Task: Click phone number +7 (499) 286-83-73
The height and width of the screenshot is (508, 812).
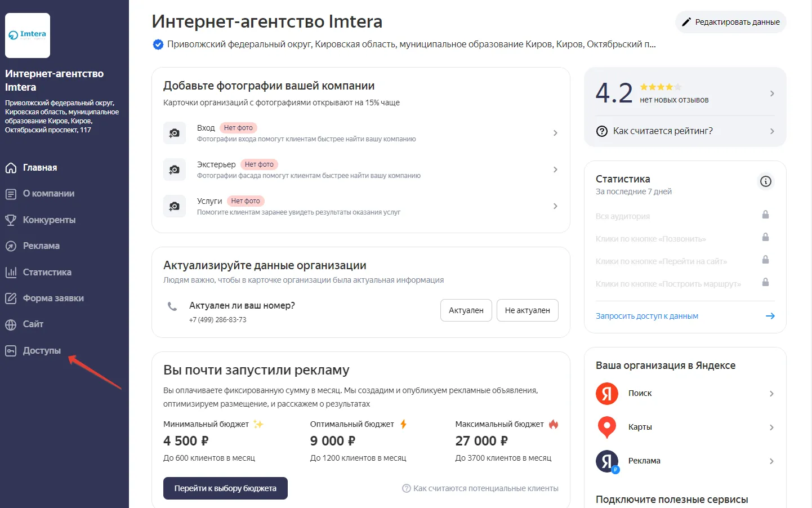Action: pyautogui.click(x=217, y=320)
